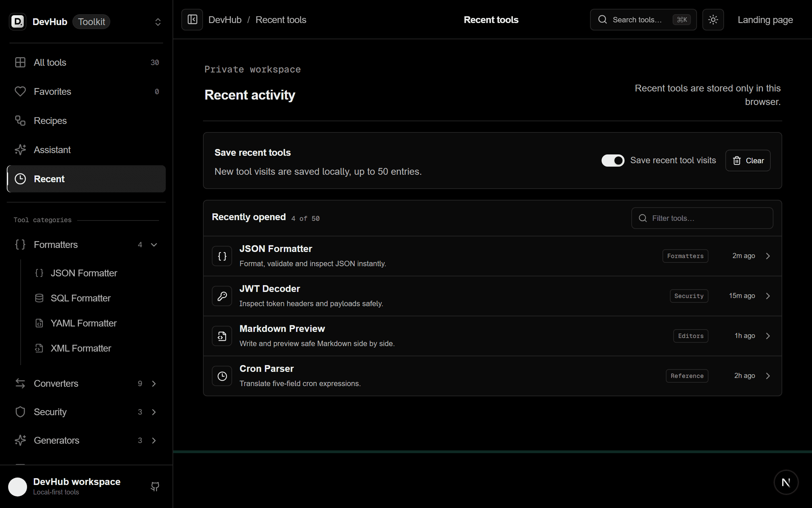
Task: Toggle Save recent tool visits switch
Action: tap(613, 161)
